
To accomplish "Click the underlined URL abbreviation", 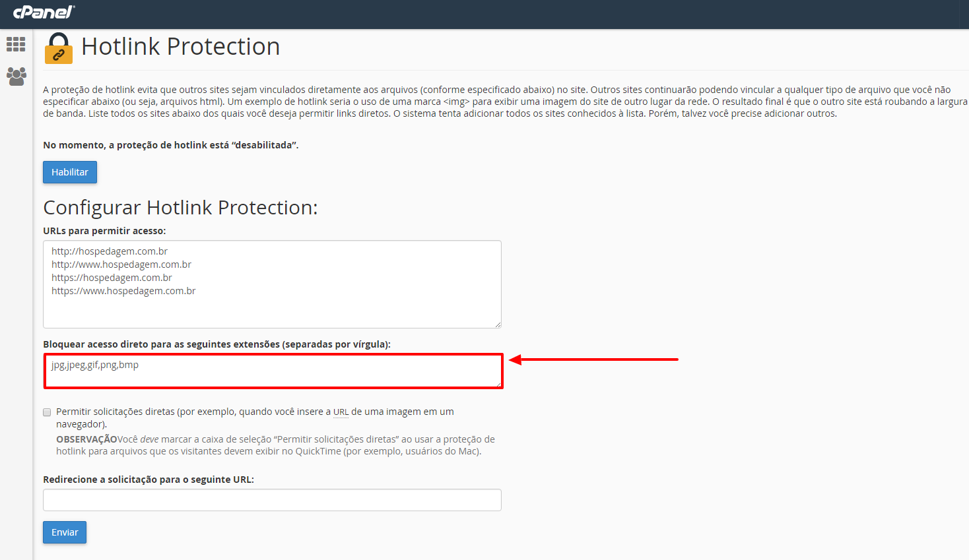I will [x=341, y=412].
